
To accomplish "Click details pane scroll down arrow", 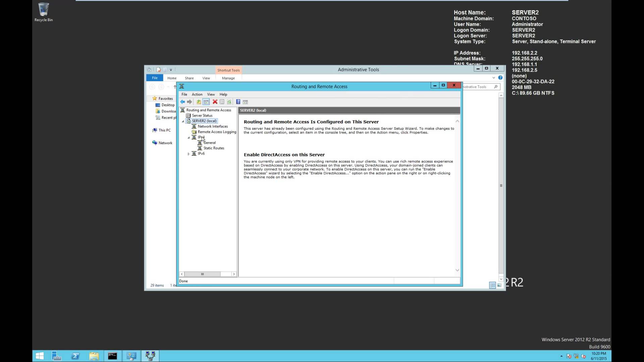I will tap(457, 270).
